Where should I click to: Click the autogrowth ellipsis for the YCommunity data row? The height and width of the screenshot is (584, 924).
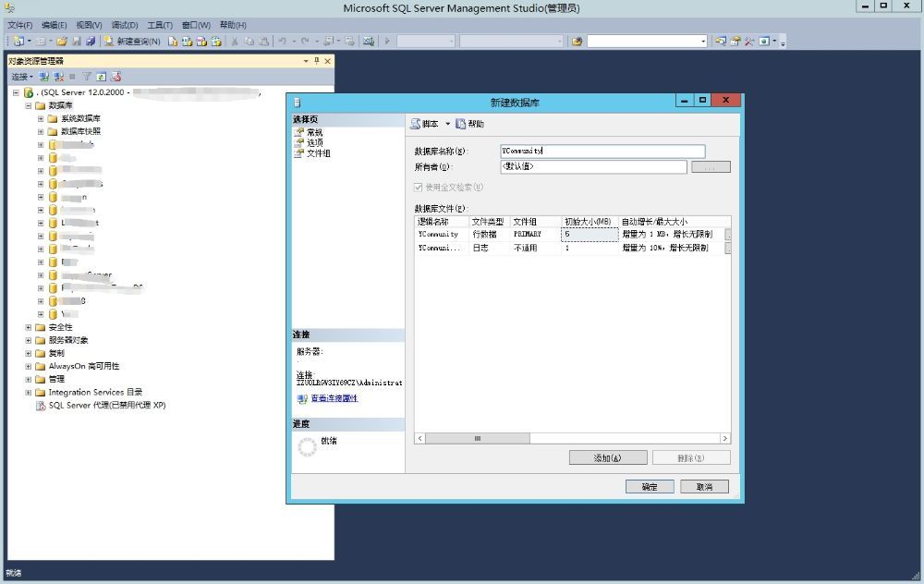[728, 234]
